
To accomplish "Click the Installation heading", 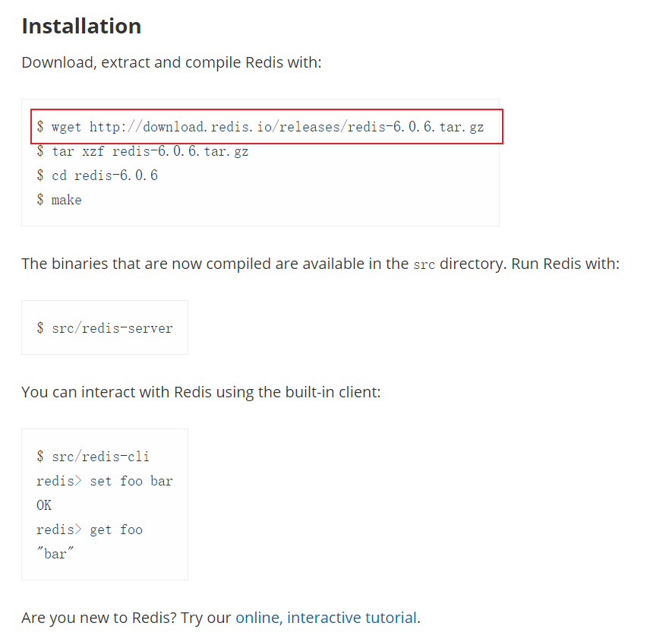I will (x=81, y=26).
